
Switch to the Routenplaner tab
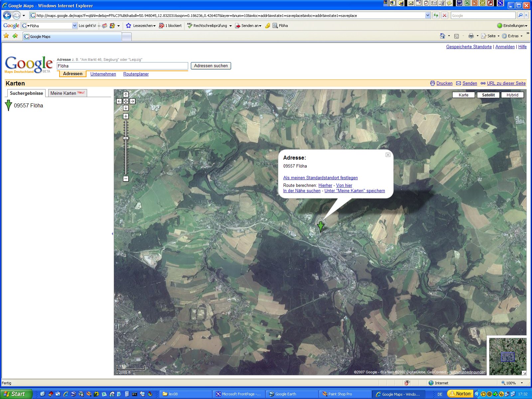click(x=136, y=74)
